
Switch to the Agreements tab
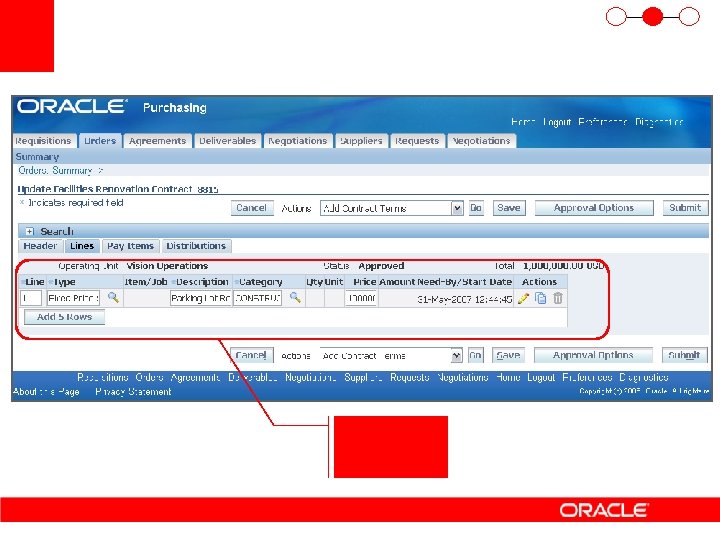click(x=158, y=141)
